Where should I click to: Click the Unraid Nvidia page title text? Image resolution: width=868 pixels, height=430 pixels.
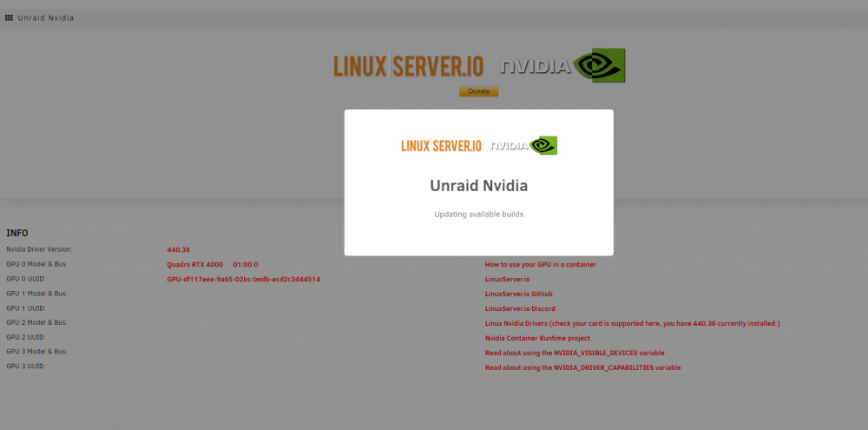(x=46, y=17)
